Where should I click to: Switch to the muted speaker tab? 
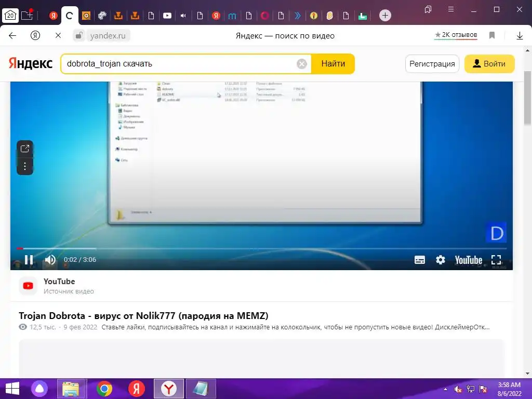coord(183,16)
